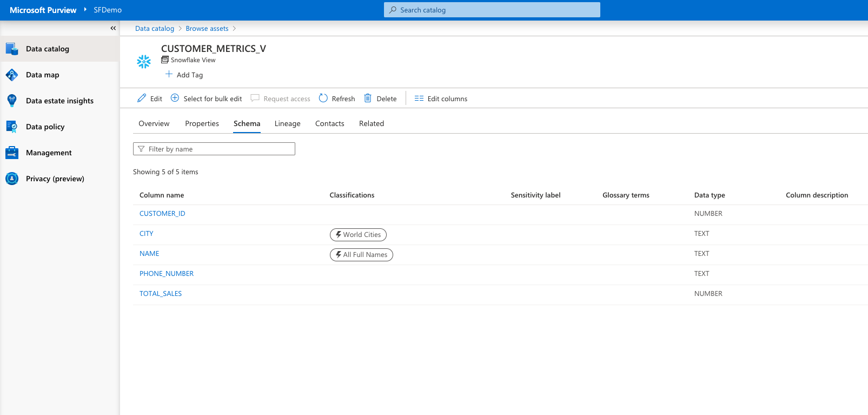Open the Overview tab
The image size is (868, 415).
[154, 123]
